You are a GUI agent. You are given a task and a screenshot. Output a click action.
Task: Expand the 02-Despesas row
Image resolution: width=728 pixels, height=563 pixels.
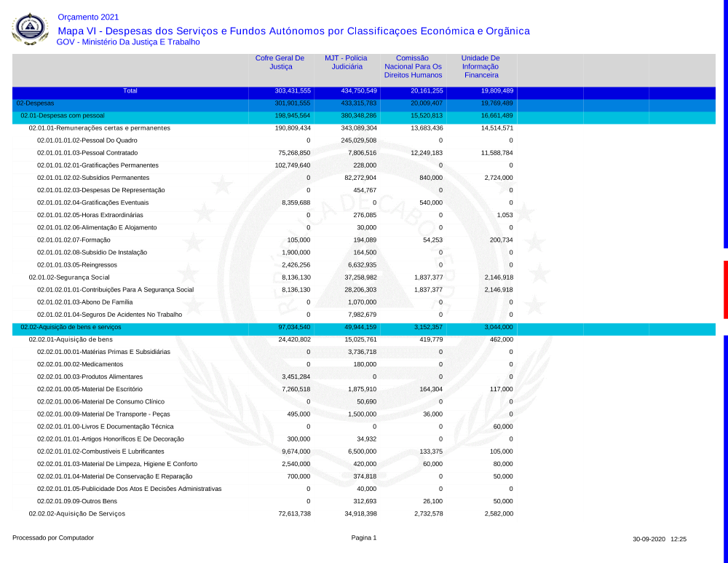click(x=35, y=103)
